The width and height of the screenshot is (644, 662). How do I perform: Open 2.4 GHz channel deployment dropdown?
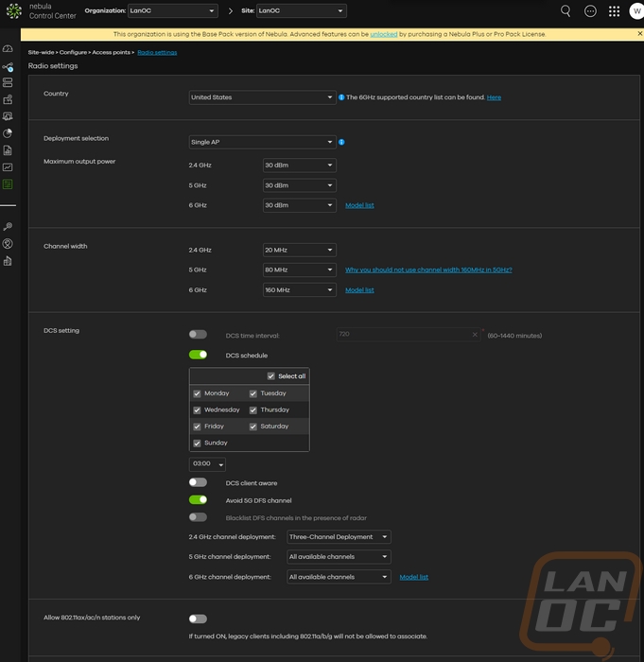[x=339, y=537]
